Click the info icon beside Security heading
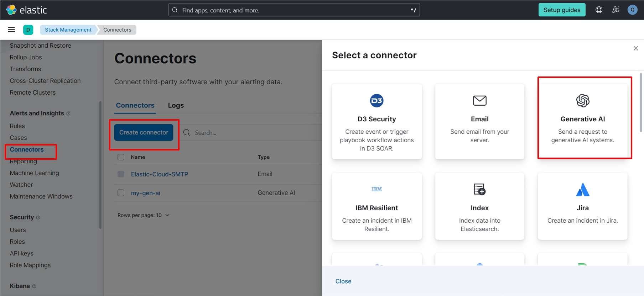The width and height of the screenshot is (644, 296). pyautogui.click(x=38, y=217)
